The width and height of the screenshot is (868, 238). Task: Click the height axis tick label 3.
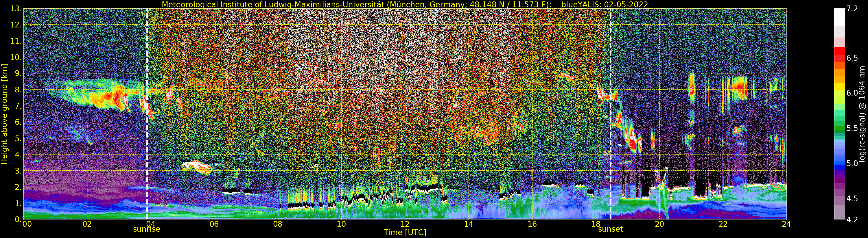[18, 171]
